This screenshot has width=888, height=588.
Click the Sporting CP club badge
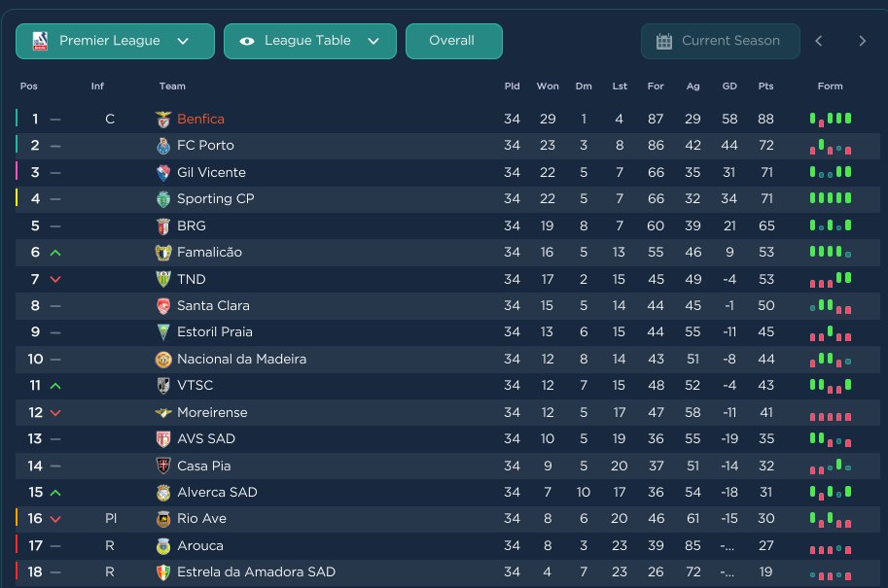[163, 199]
